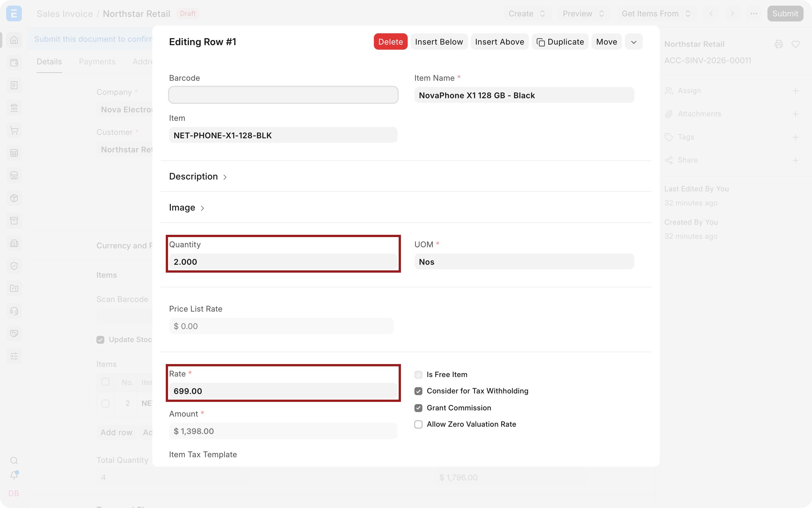Image resolution: width=812 pixels, height=508 pixels.
Task: Open the Item link field NET-PHONE-X1-128-BLK
Action: [x=283, y=135]
